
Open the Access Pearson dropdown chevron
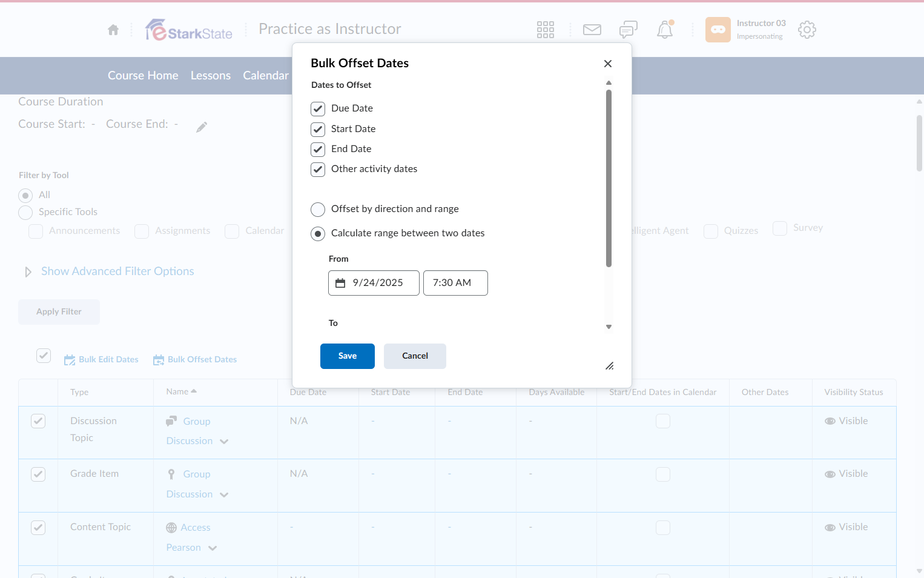pos(213,548)
